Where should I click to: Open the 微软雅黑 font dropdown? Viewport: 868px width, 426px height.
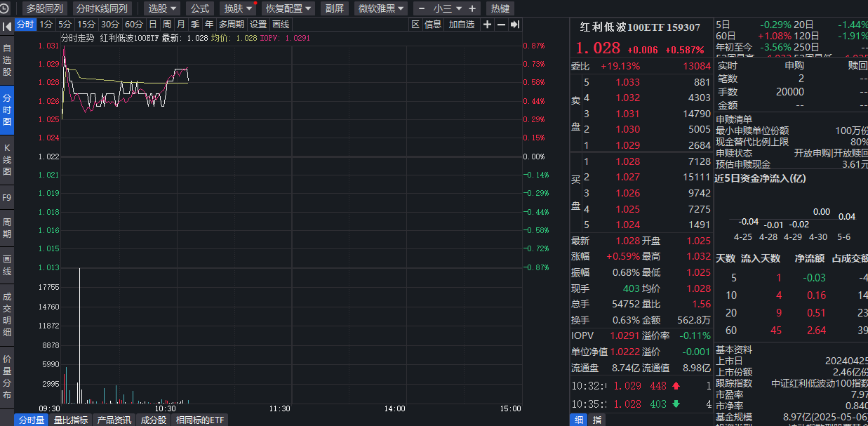pyautogui.click(x=380, y=8)
